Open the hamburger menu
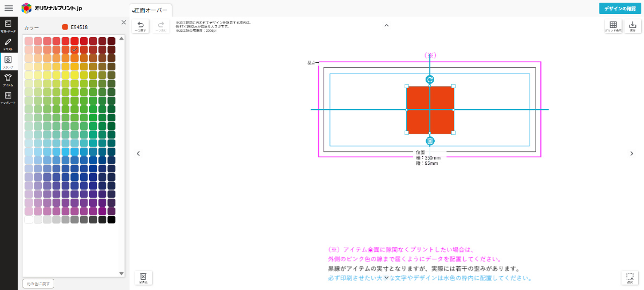Viewport: 644px width, 290px height. coord(9,8)
